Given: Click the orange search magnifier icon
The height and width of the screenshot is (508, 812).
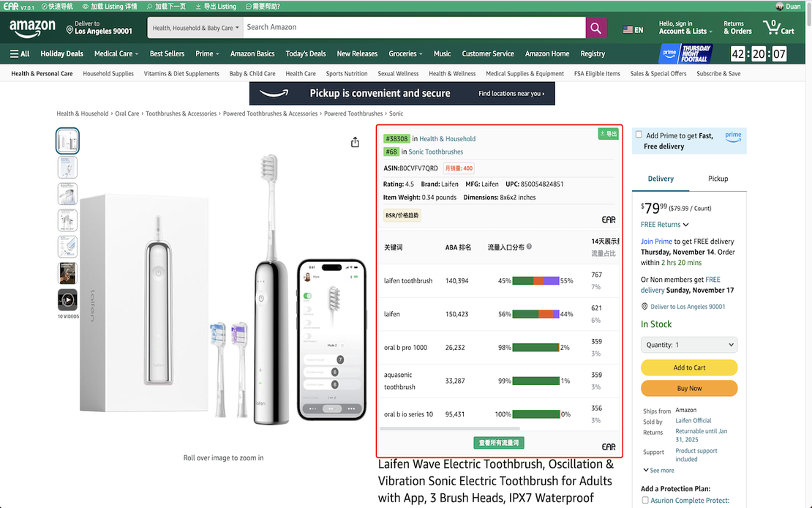Looking at the screenshot, I should 595,27.
